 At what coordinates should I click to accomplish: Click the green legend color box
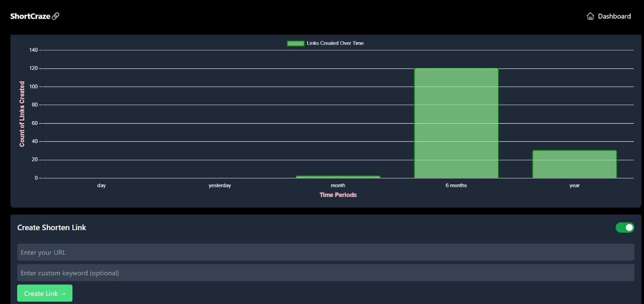click(x=295, y=43)
